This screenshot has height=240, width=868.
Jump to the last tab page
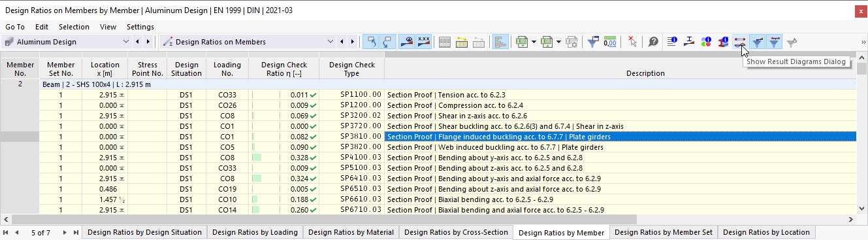76,232
